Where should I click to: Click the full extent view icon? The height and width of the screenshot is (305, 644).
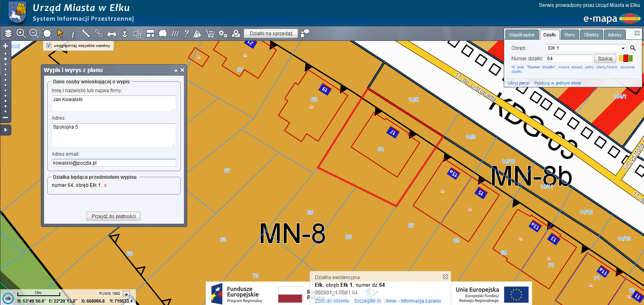[x=47, y=34]
